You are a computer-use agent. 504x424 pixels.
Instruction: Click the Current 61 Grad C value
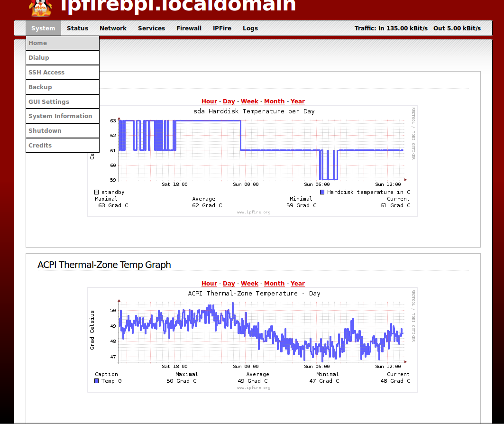[395, 205]
